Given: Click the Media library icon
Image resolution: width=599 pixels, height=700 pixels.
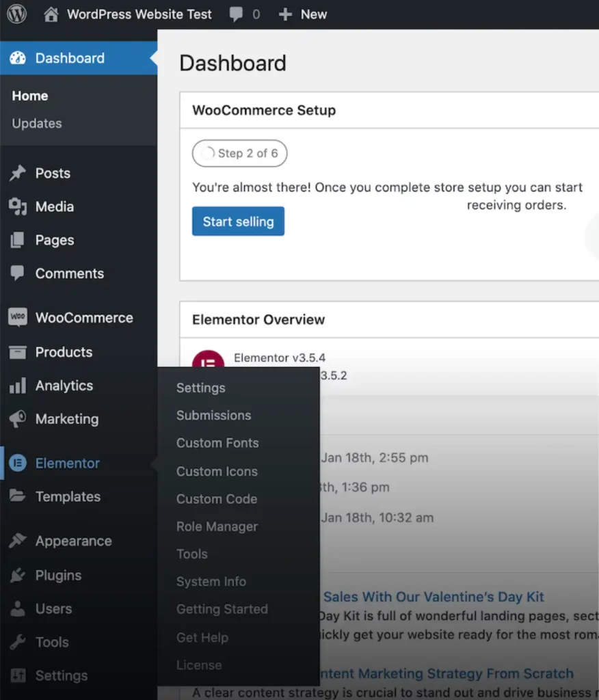Looking at the screenshot, I should click(18, 206).
